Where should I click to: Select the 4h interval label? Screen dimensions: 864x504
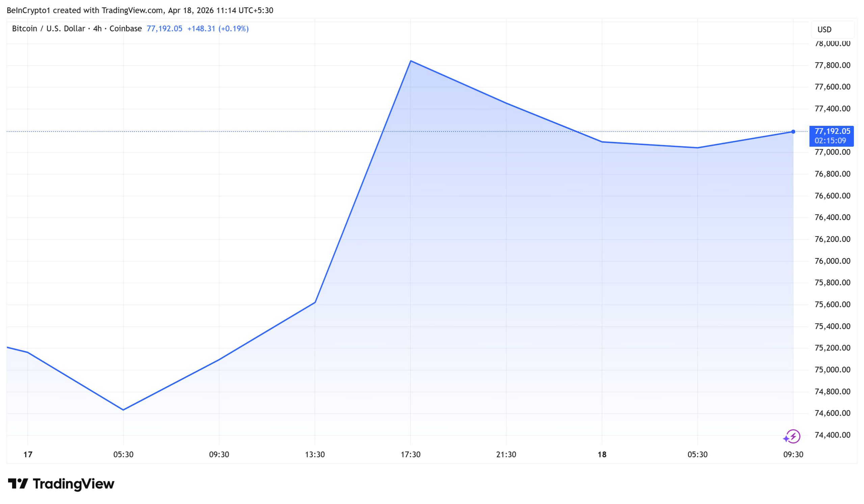tap(98, 29)
